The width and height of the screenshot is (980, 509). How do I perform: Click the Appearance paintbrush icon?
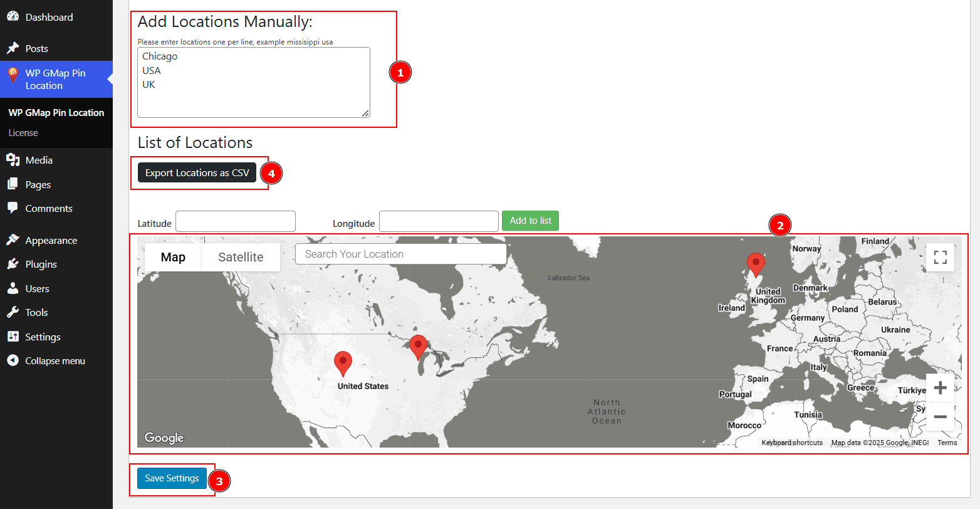point(13,240)
